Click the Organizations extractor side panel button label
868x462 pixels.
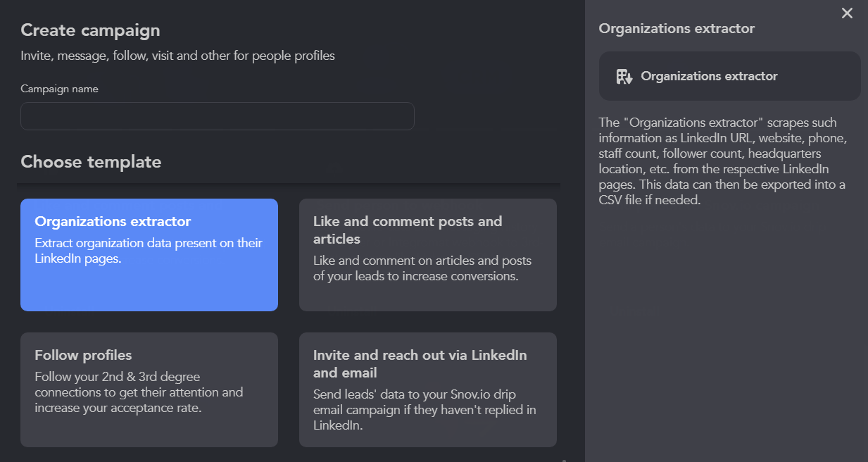click(709, 76)
